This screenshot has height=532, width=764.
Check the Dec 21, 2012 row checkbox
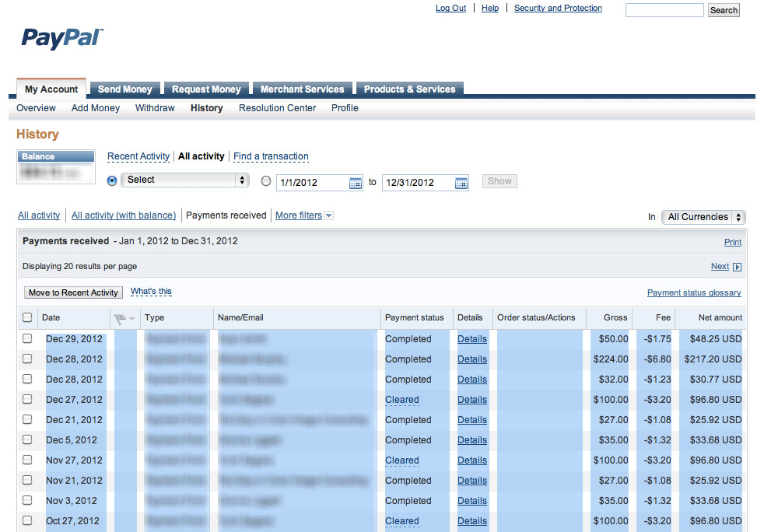tap(27, 419)
